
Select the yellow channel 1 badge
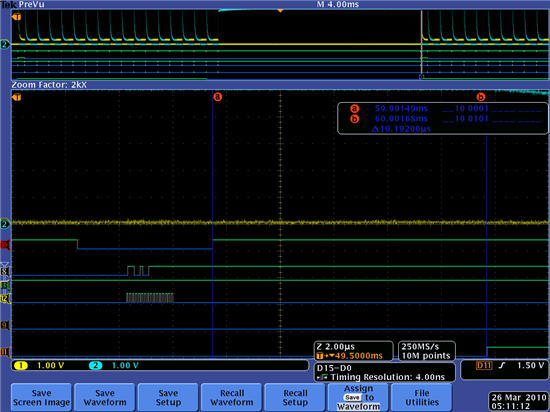click(21, 366)
